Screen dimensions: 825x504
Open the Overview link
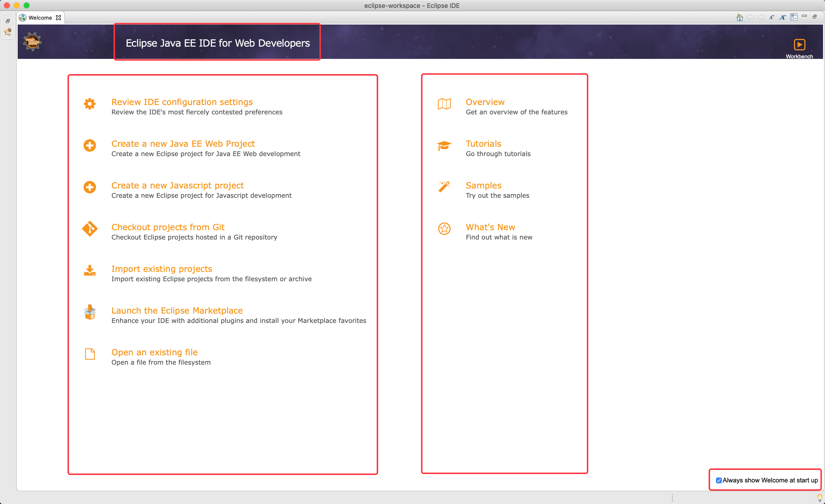485,102
